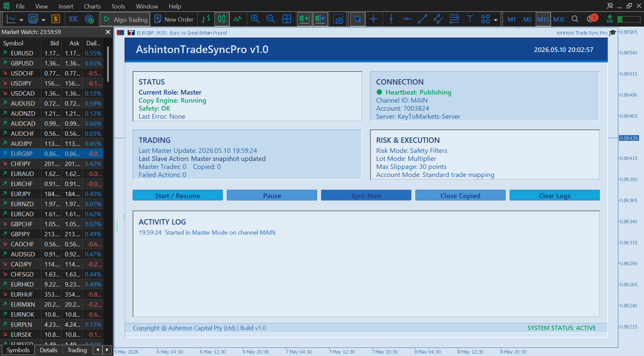Click the green LVL icon
This screenshot has height=356, width=644.
point(610,19)
